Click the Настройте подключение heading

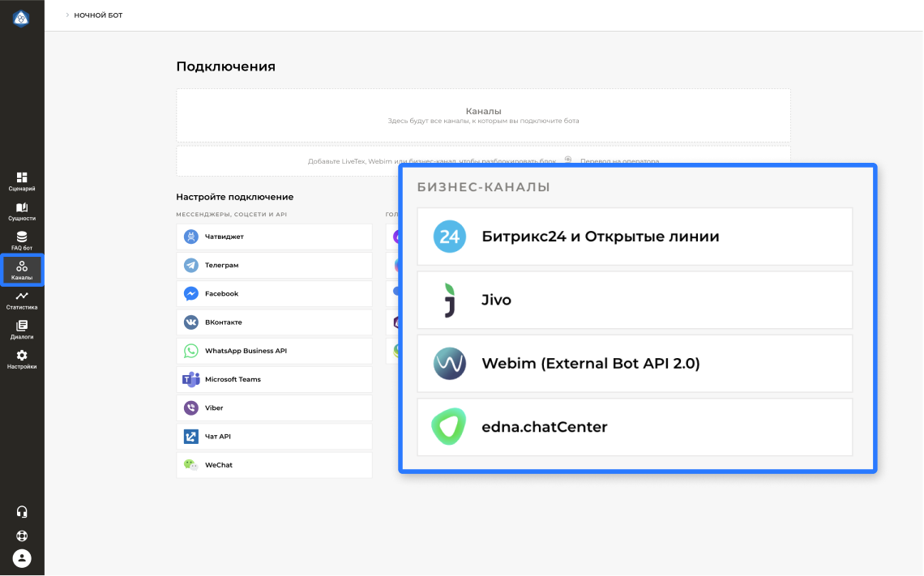pyautogui.click(x=234, y=197)
